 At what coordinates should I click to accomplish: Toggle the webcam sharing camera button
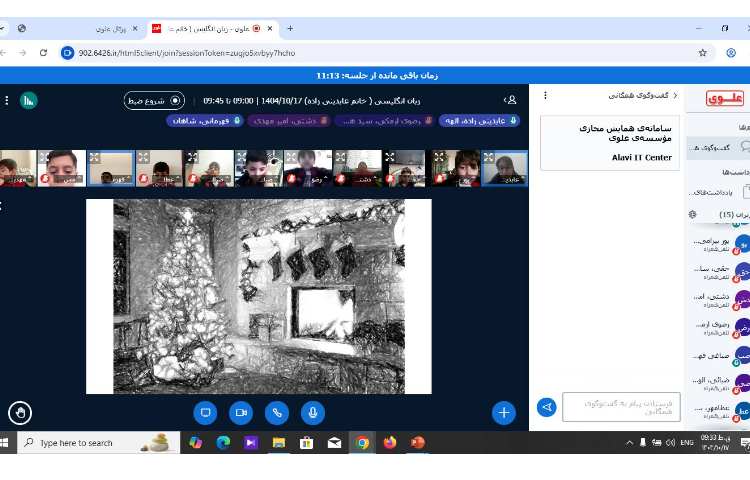click(x=241, y=413)
